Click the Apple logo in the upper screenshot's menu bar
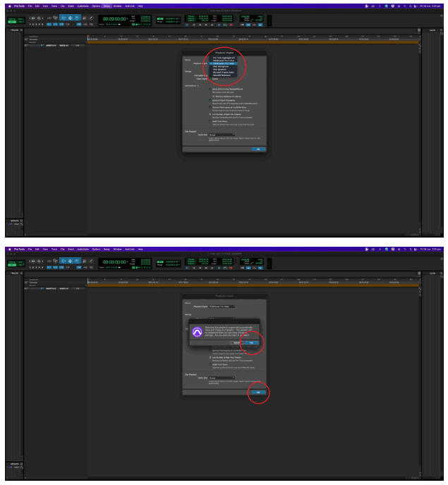The height and width of the screenshot is (485, 448). click(x=10, y=6)
